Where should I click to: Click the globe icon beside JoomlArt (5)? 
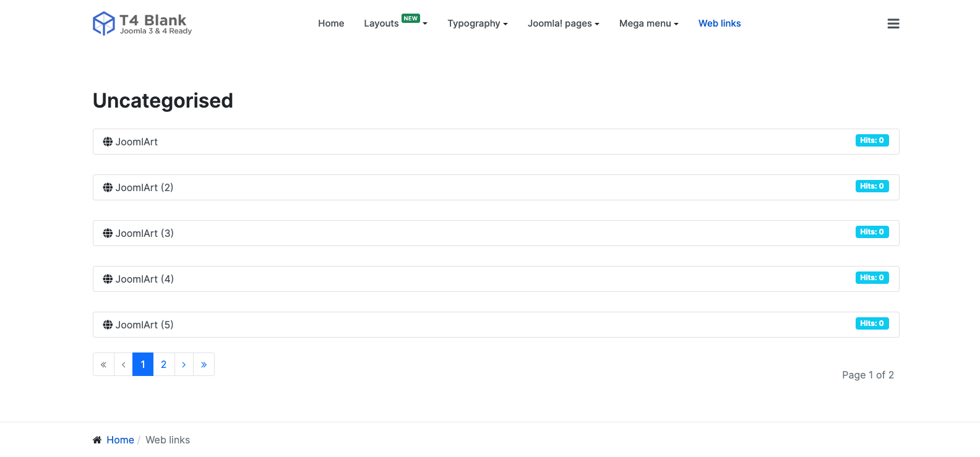click(108, 325)
